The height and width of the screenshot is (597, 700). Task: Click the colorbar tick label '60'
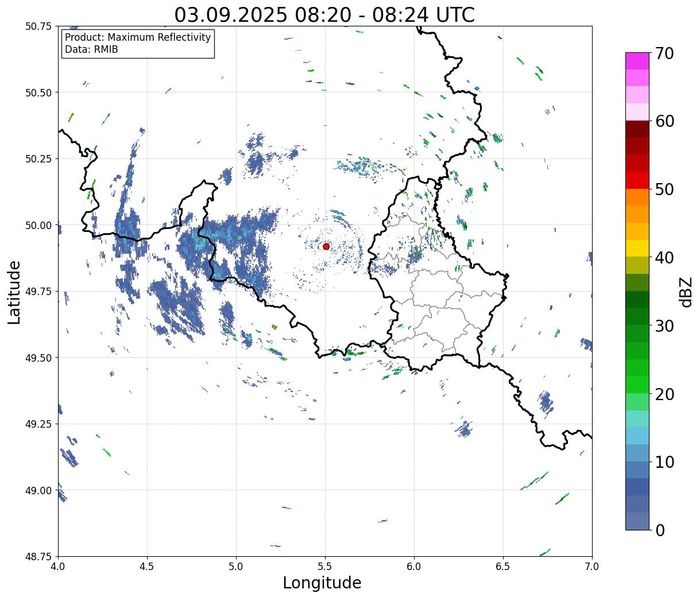pos(664,121)
